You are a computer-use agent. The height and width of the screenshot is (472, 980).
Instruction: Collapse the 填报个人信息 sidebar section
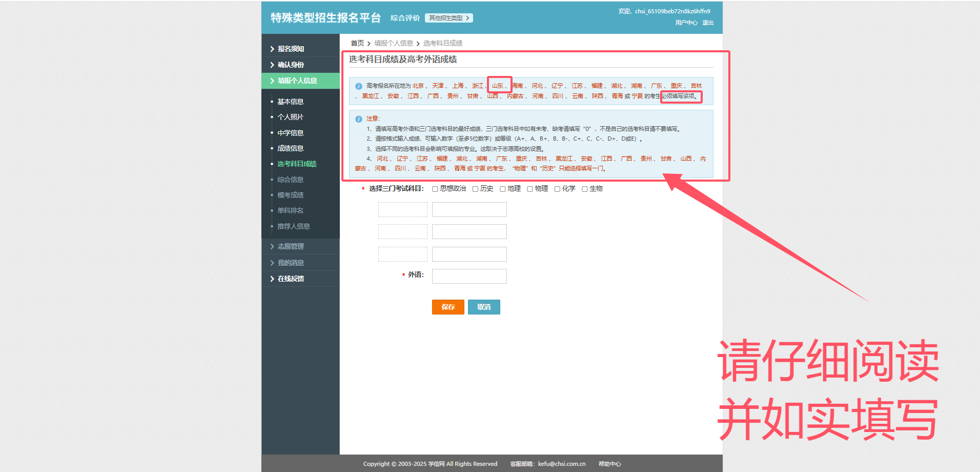point(297,81)
